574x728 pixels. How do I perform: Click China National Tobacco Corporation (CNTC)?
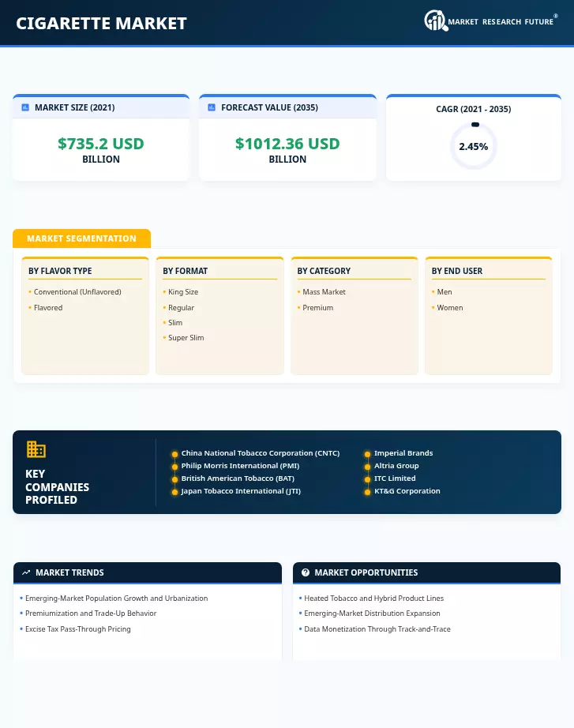coord(261,453)
